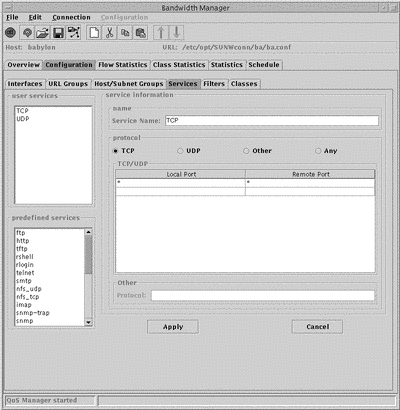This screenshot has width=400, height=410.
Task: Click the scroll-down arrow of predefined services list
Action: point(88,322)
